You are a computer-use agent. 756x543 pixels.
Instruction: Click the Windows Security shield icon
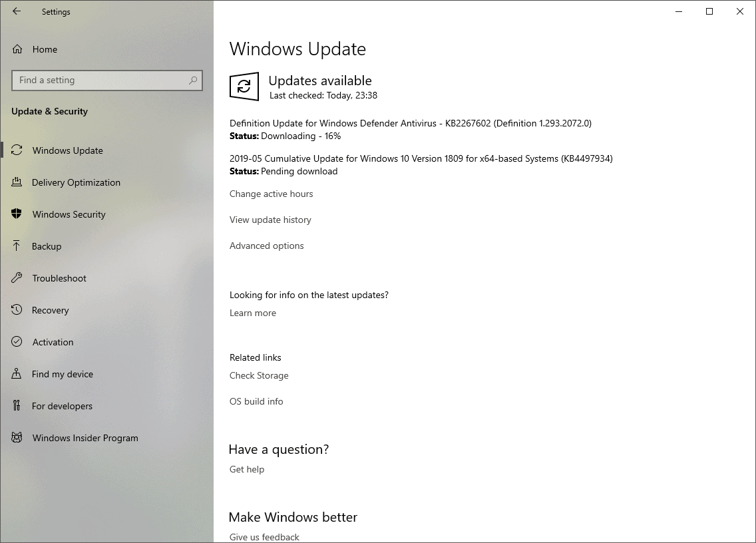pyautogui.click(x=17, y=214)
